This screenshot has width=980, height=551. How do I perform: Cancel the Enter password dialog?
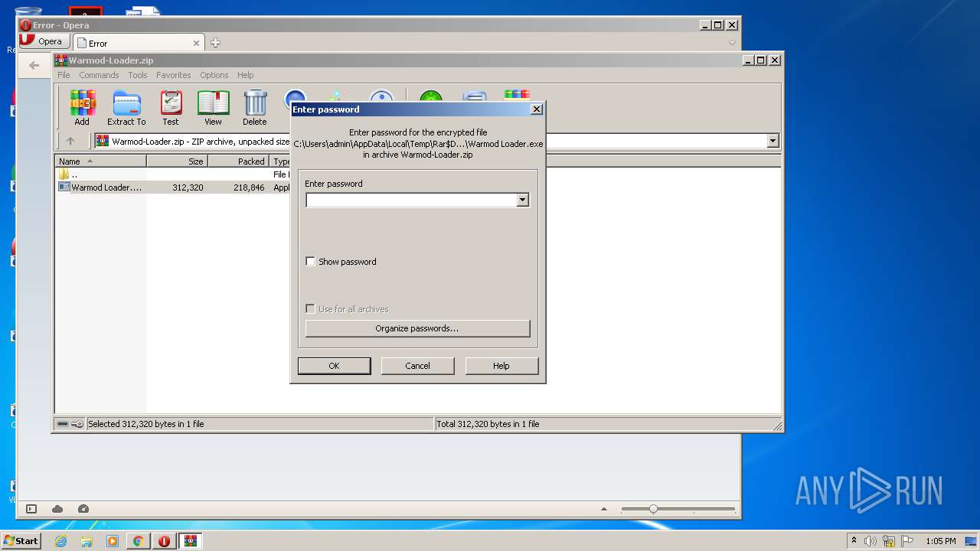pos(417,366)
